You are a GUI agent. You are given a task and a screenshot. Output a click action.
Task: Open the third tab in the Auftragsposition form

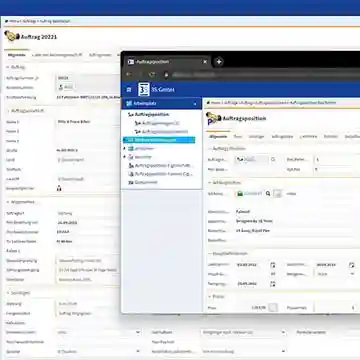(256, 136)
